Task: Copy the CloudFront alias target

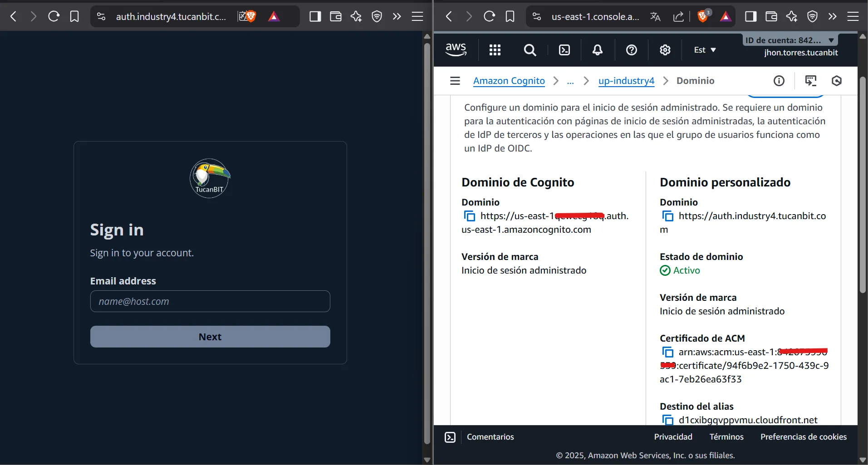Action: (x=667, y=420)
